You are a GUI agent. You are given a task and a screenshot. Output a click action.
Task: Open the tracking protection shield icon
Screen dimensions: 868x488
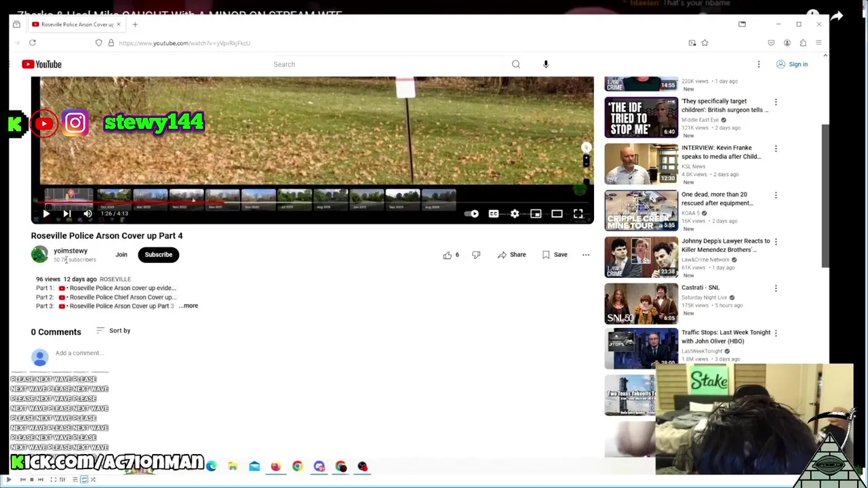click(x=99, y=43)
